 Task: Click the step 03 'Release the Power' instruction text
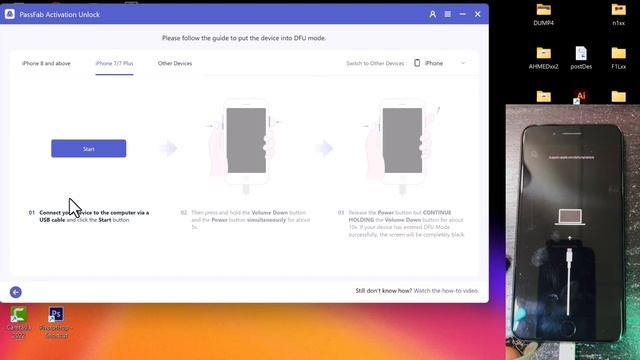click(x=407, y=223)
